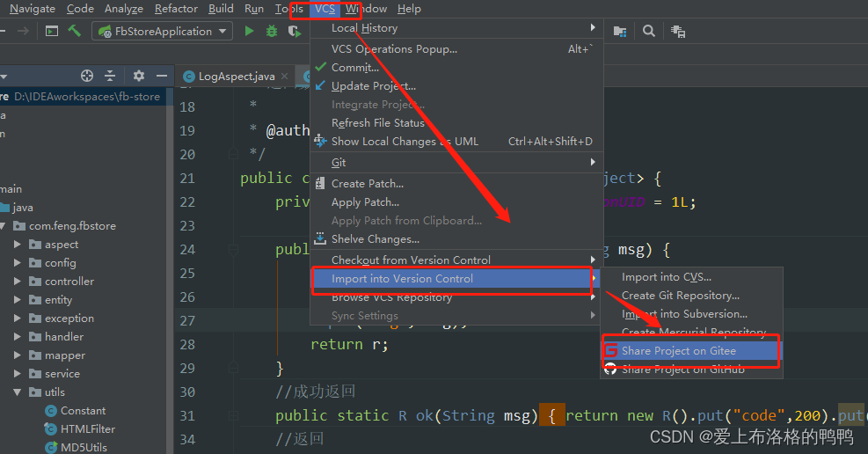
Task: Click the Update Project arrow icon
Action: point(320,85)
